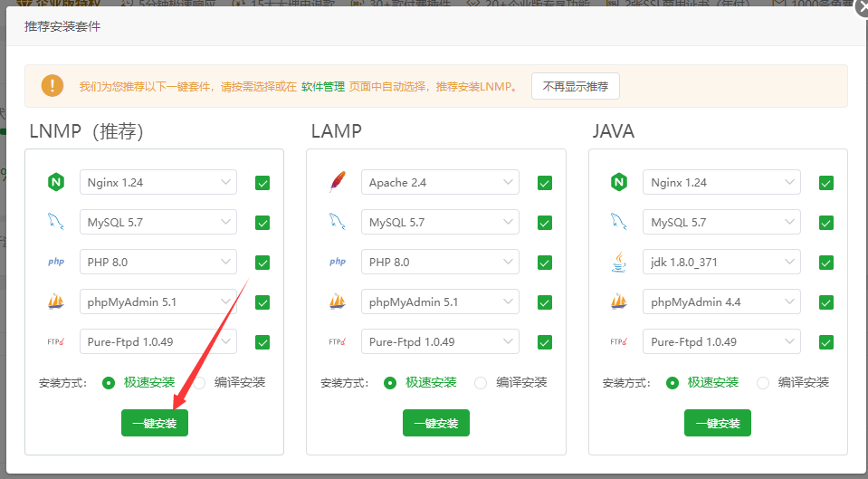The height and width of the screenshot is (479, 868).
Task: Click the LNMP (推荐) heading
Action: coord(86,131)
